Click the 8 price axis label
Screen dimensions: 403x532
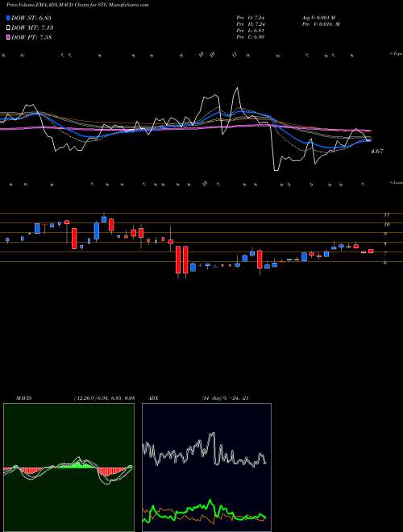385,243
